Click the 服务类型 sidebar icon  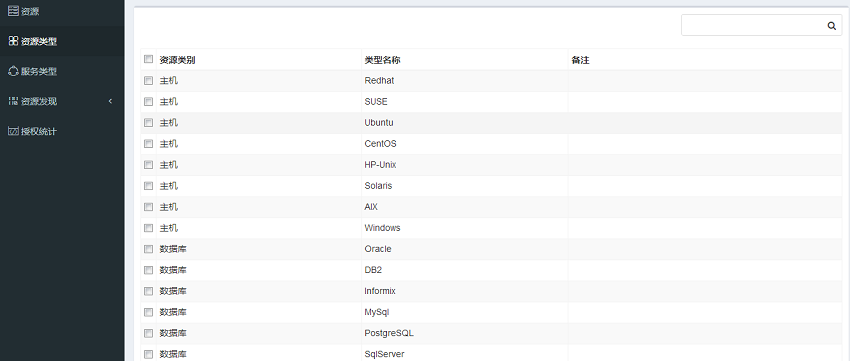[x=14, y=71]
